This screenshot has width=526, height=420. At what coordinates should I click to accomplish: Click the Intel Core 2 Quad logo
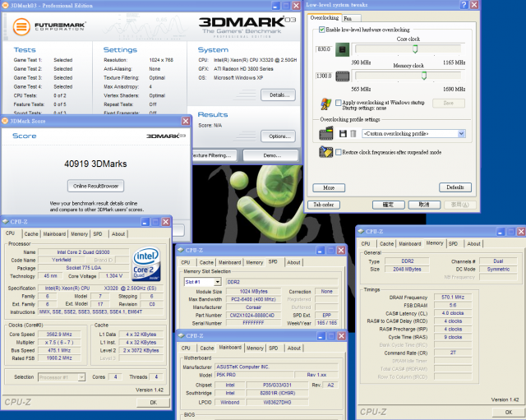pyautogui.click(x=146, y=265)
